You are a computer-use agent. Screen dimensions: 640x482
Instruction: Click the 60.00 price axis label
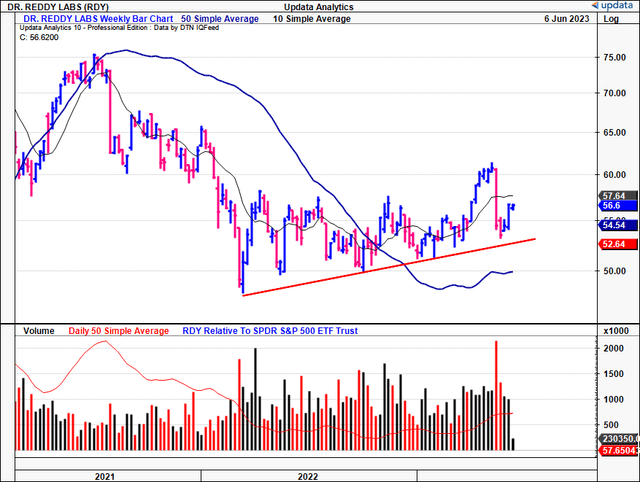coord(615,175)
